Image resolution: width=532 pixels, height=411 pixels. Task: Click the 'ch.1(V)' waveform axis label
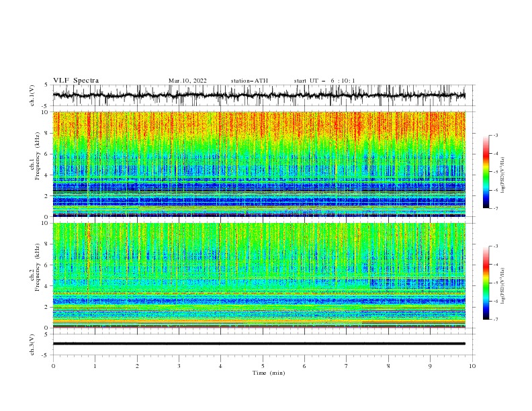pyautogui.click(x=32, y=95)
